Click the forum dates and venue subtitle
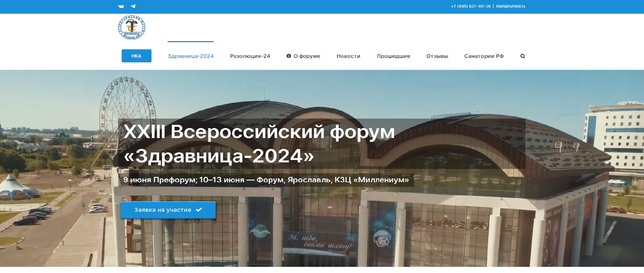 point(266,180)
